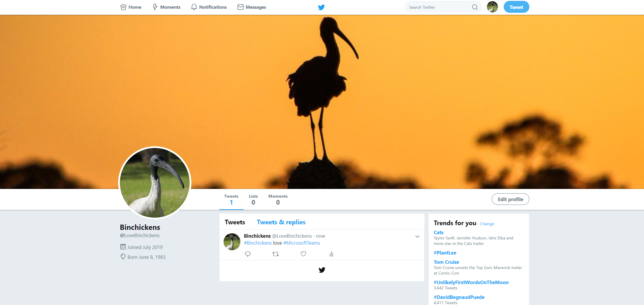Viewport: 644px width, 305px height.
Task: Open the Notifications page
Action: (209, 7)
